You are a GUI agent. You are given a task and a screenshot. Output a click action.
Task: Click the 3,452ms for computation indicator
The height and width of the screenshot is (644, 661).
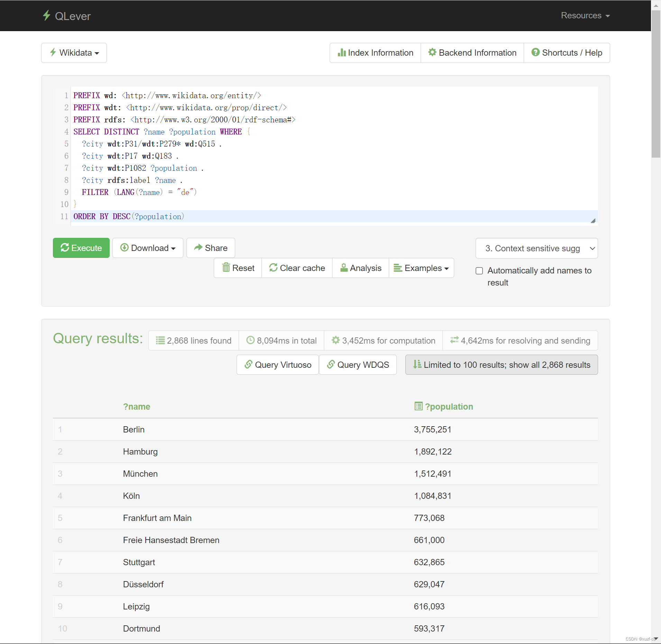point(383,340)
